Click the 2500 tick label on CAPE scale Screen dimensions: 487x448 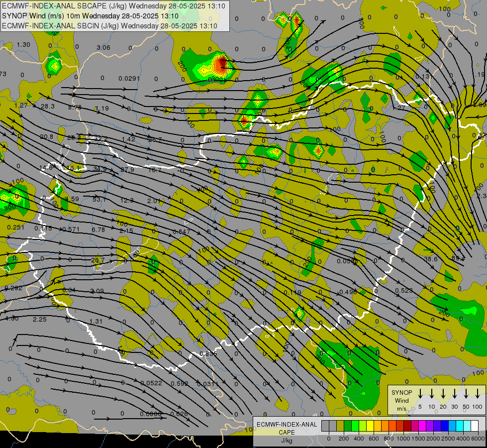click(x=448, y=439)
